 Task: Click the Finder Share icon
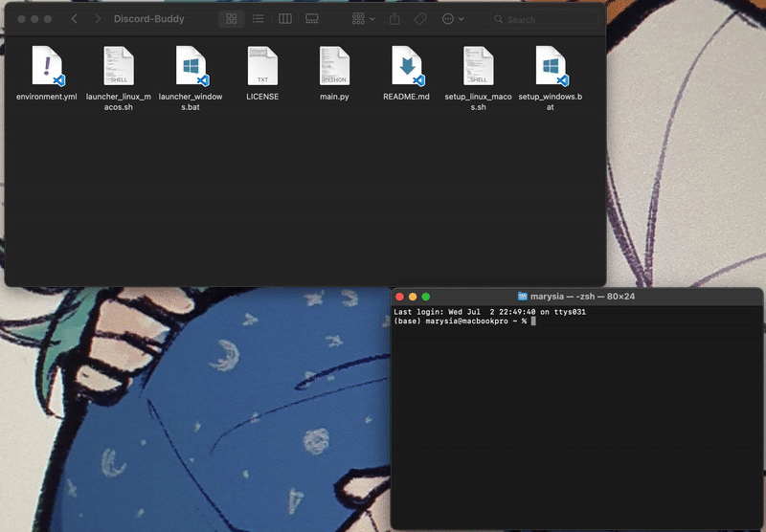[x=394, y=19]
